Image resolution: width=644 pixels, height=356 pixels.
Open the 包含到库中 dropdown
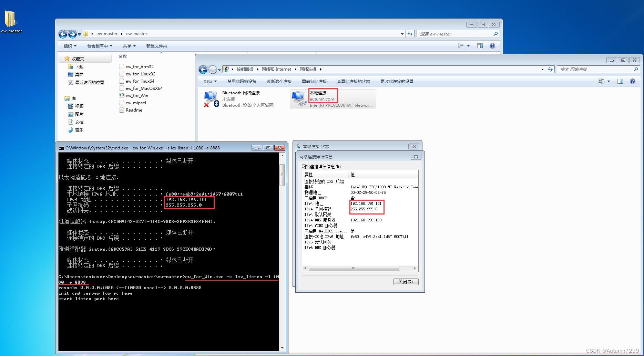[x=100, y=46]
